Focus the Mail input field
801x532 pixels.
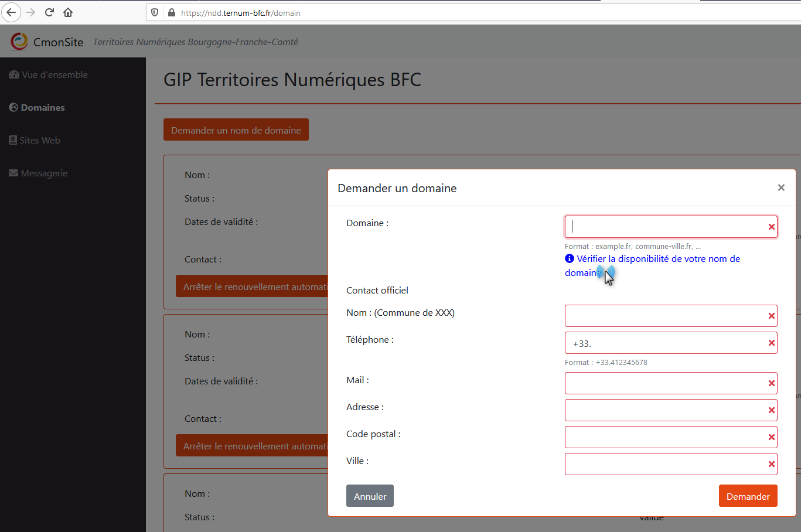point(664,383)
